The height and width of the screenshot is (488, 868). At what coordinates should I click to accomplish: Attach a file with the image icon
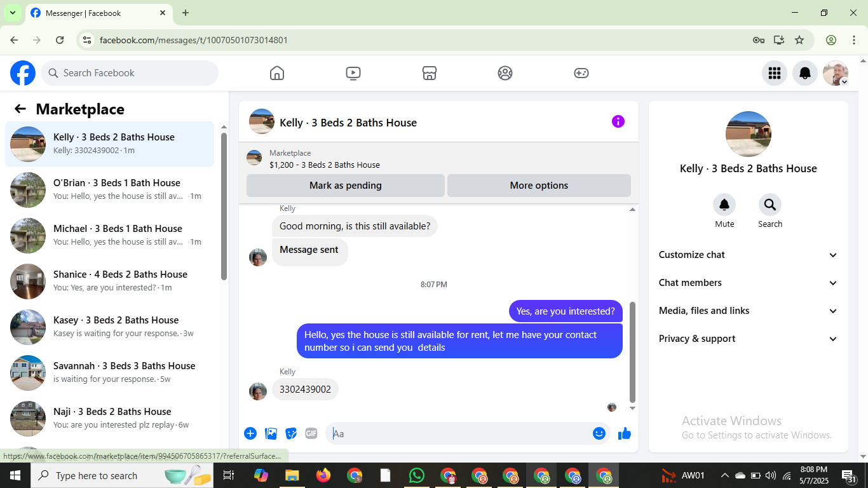pos(271,433)
